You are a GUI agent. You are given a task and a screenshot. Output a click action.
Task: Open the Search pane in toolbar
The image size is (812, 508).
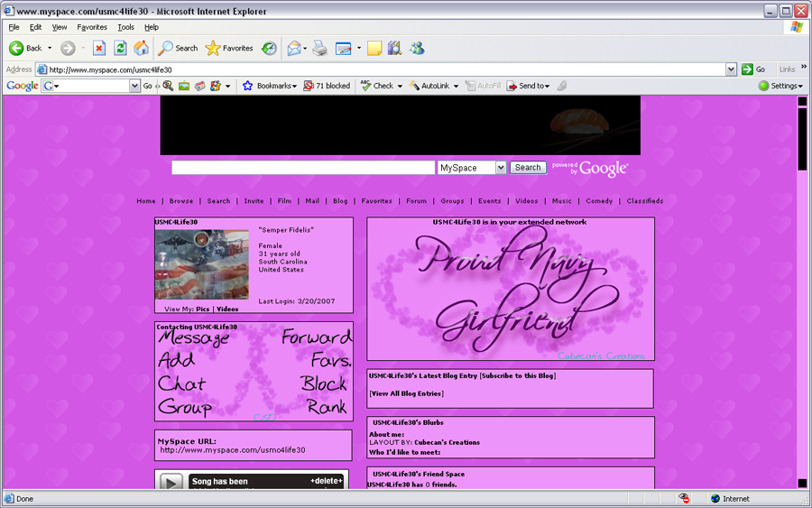(178, 48)
